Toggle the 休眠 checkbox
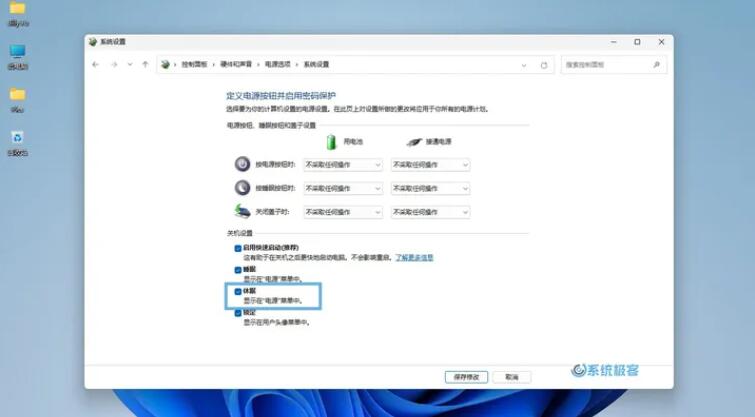The image size is (755, 417). coord(238,292)
